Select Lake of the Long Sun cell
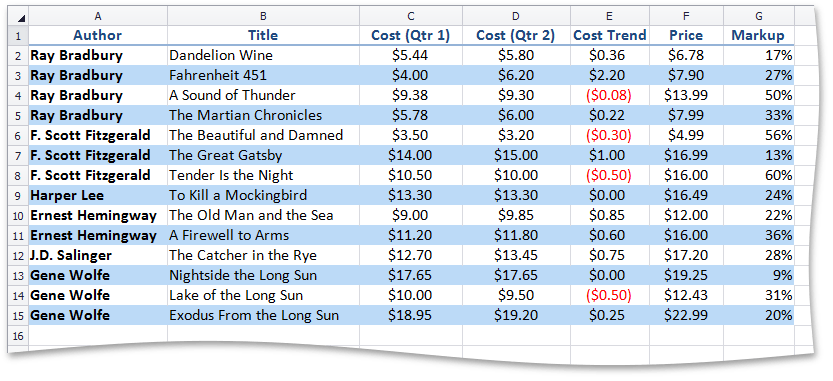Screen dimensions: 833x381 click(x=263, y=295)
